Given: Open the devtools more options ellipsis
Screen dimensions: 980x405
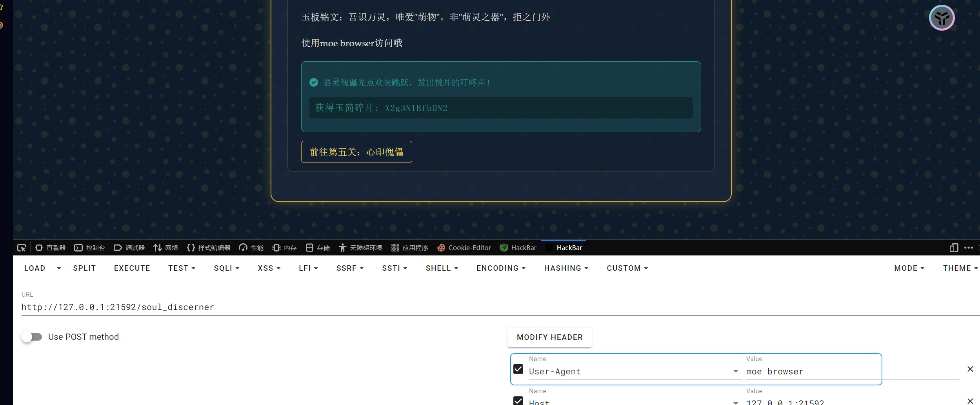Looking at the screenshot, I should [969, 248].
